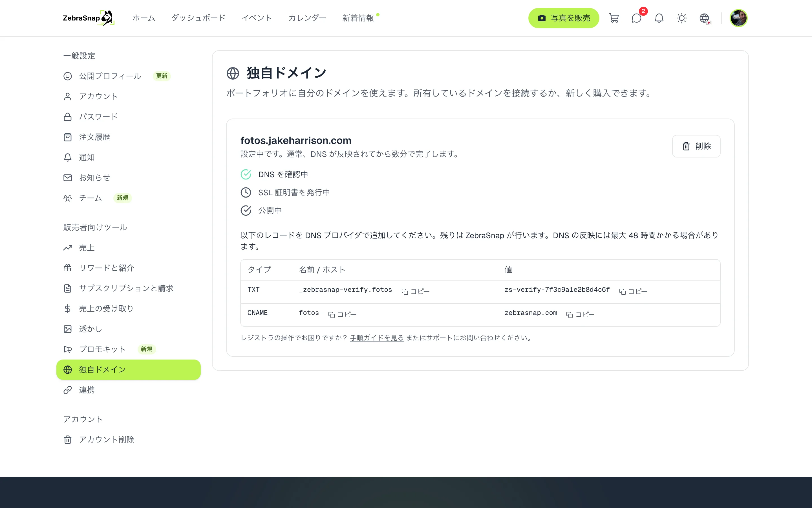Click the SSL 証明書を発行中 status row
This screenshot has height=508, width=812.
[x=285, y=192]
